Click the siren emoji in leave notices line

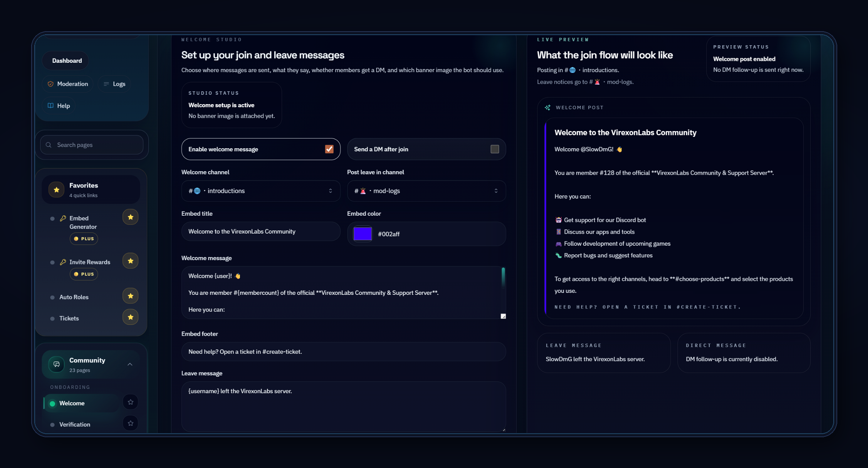[597, 82]
